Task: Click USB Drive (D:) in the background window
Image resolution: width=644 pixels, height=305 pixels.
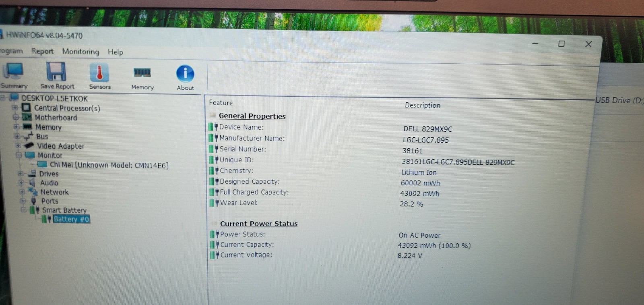Action: pyautogui.click(x=619, y=100)
